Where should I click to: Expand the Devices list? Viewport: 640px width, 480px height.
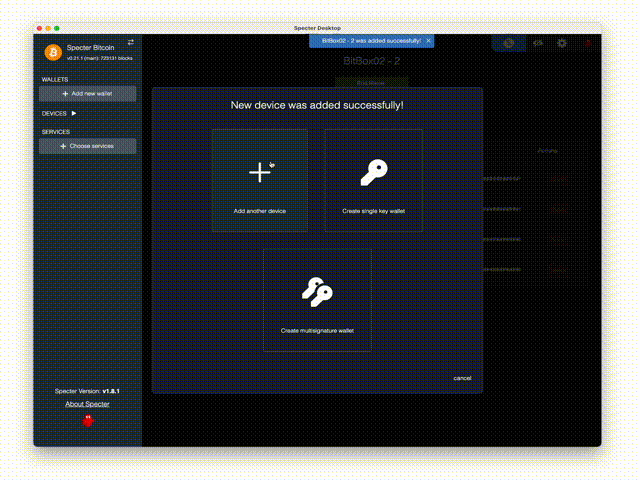(x=74, y=113)
